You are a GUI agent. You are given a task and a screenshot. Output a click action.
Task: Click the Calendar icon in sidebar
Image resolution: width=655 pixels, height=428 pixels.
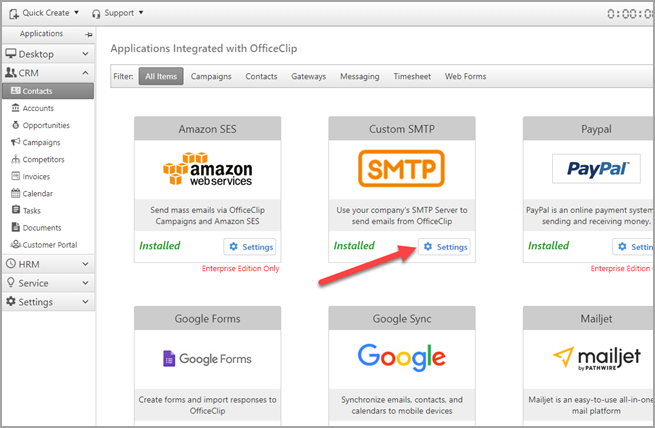pos(15,193)
